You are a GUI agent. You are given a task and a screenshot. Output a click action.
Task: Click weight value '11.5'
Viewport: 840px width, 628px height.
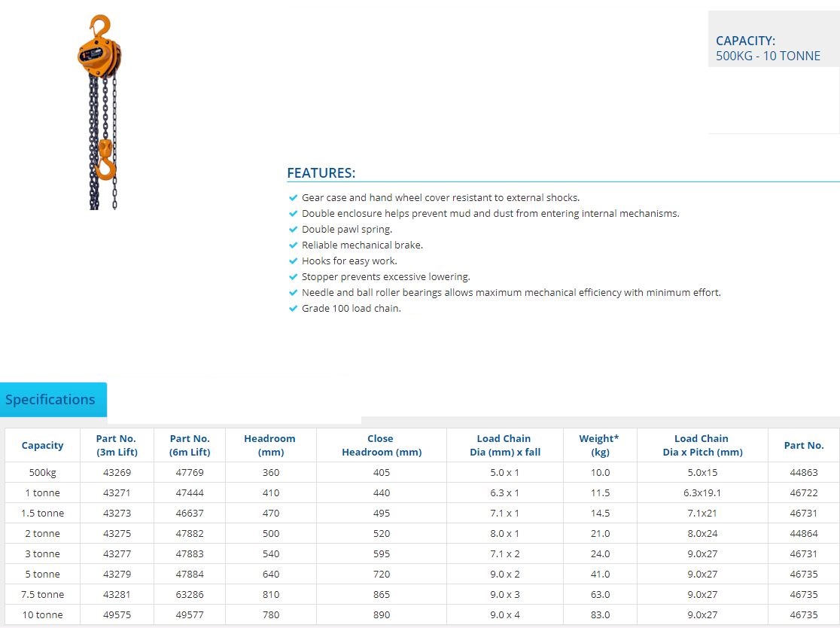tap(600, 493)
